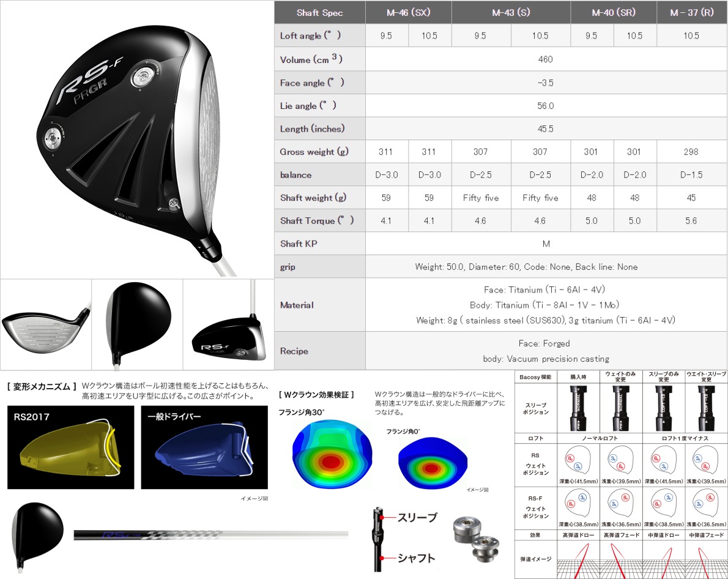The width and height of the screenshot is (728, 579).
Task: Click the red シャフト callout label
Action: point(417,558)
